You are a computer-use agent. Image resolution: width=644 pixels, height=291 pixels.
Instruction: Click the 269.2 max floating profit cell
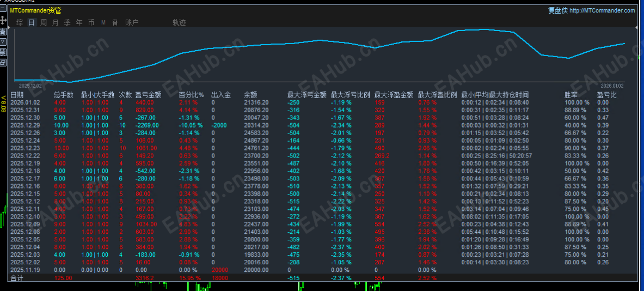(x=382, y=156)
